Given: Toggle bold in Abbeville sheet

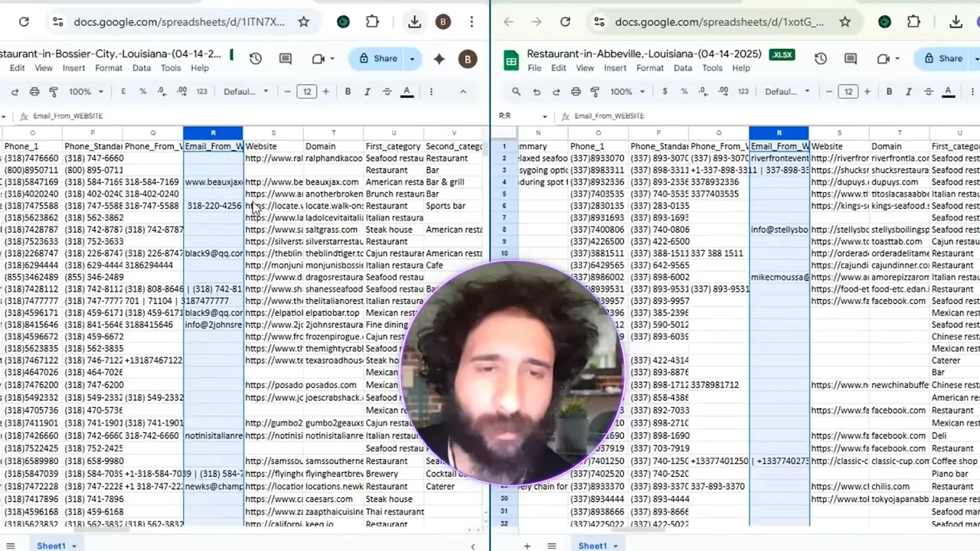Looking at the screenshot, I should pyautogui.click(x=889, y=92).
